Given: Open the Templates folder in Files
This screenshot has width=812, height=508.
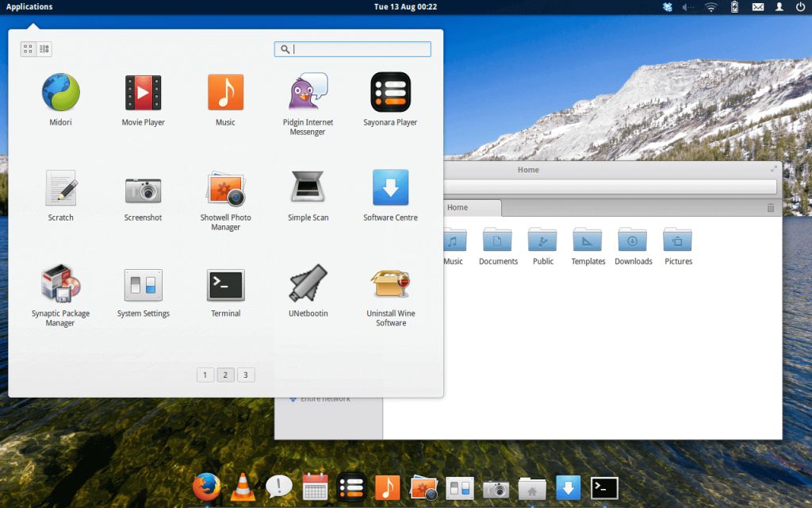Looking at the screenshot, I should [x=588, y=247].
